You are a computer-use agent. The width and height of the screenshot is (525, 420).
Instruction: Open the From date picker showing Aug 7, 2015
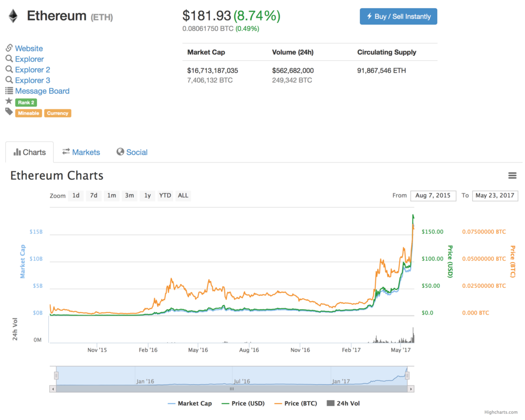coord(433,196)
